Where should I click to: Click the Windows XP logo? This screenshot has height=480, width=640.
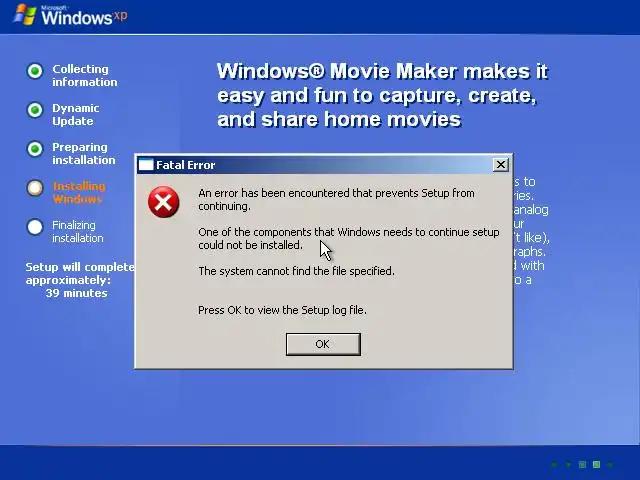pos(70,15)
